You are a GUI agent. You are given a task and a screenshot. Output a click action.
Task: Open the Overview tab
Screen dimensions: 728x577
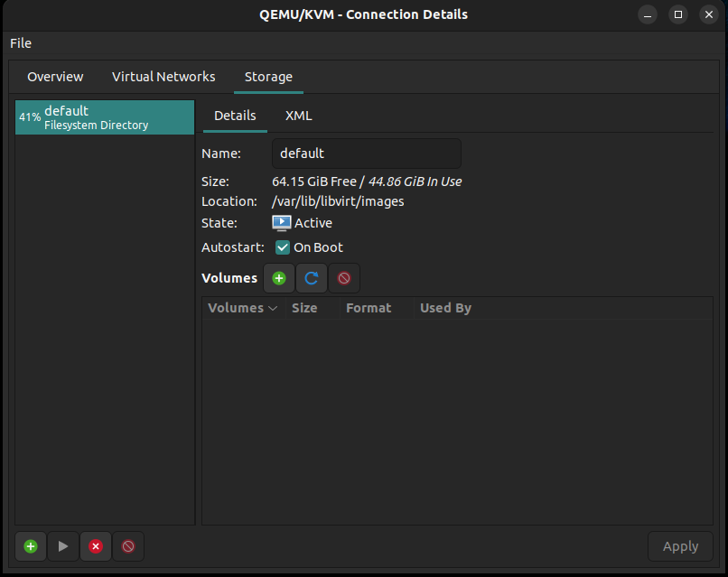55,77
